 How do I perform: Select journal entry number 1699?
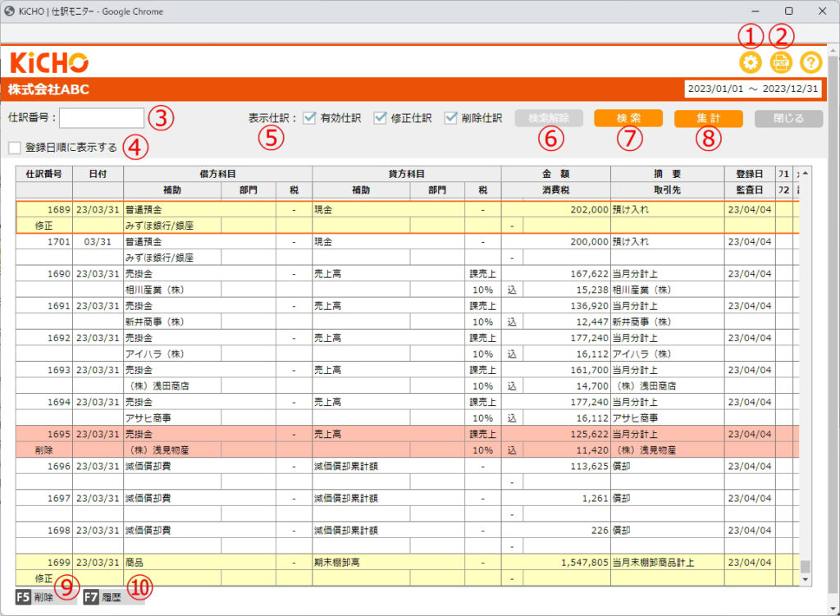tap(58, 563)
